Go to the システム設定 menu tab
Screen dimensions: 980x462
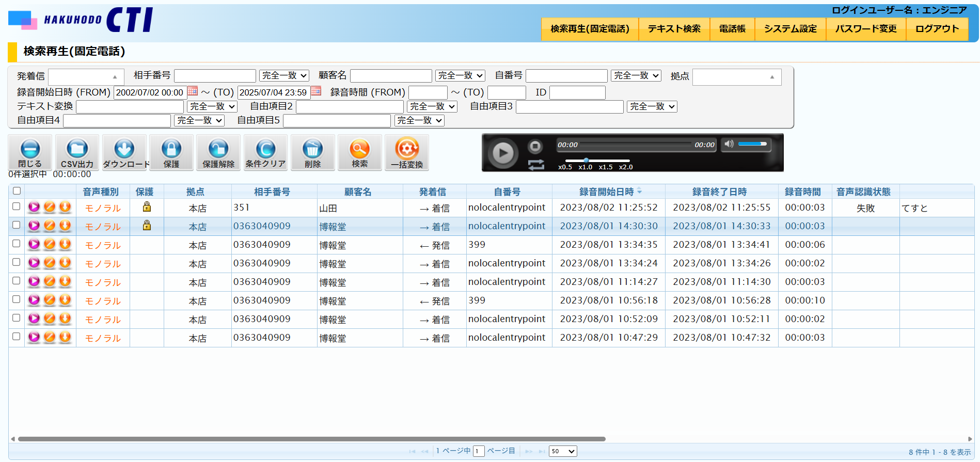point(790,29)
